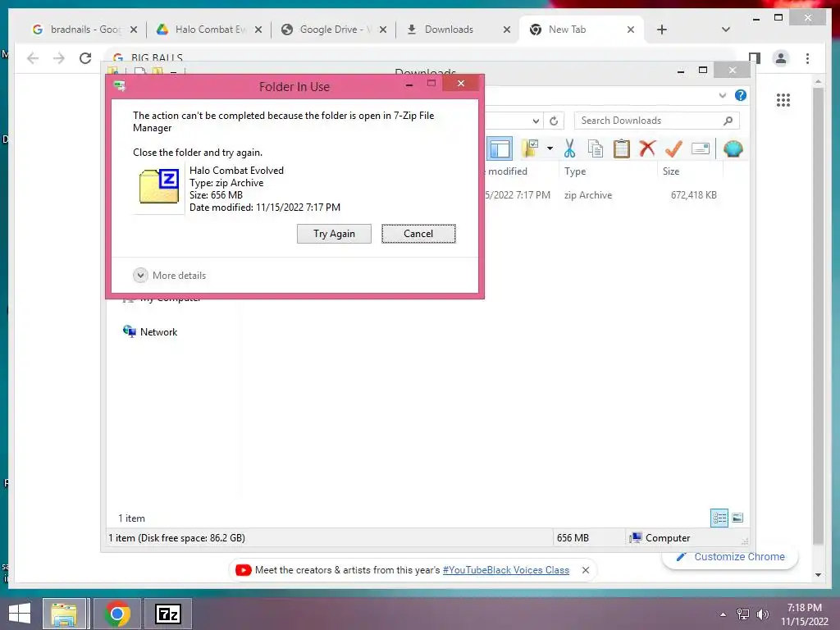The height and width of the screenshot is (630, 840).
Task: Click the Chrome page vertical scrollbar
Action: [x=818, y=316]
